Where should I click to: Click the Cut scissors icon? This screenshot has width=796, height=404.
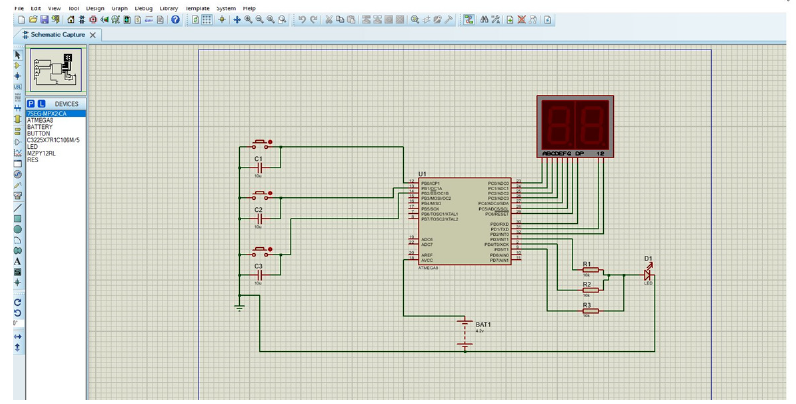pos(329,19)
